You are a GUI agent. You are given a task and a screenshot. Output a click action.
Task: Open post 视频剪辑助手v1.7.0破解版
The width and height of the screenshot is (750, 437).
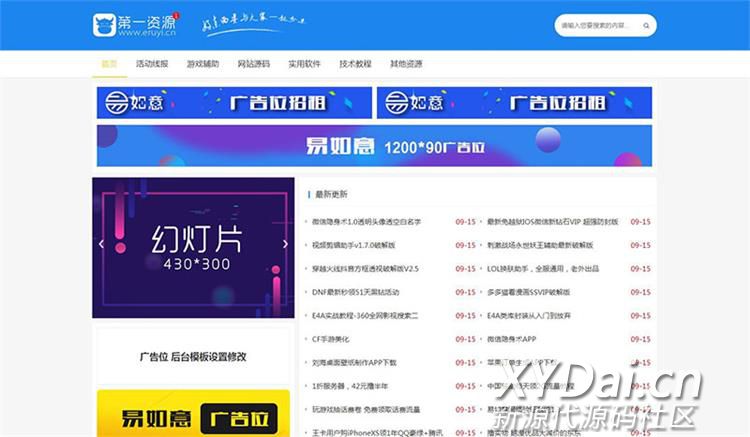(x=353, y=245)
